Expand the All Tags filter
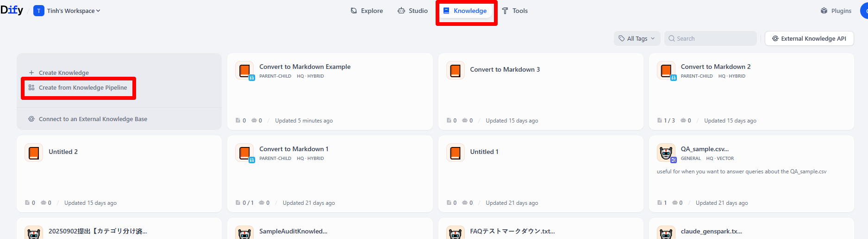 tap(637, 38)
